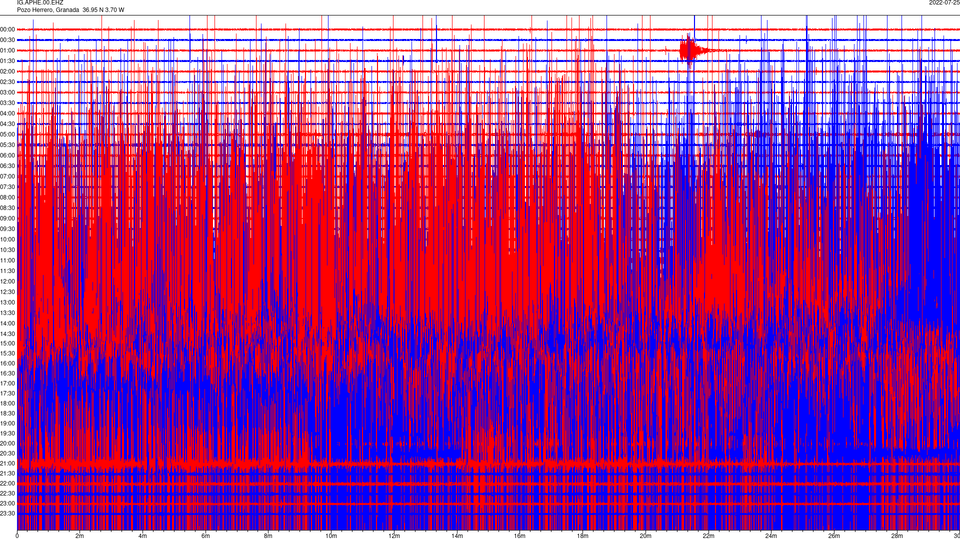Click the '8m' tick label on x-axis
Image resolution: width=960 pixels, height=540 pixels.
point(268,536)
